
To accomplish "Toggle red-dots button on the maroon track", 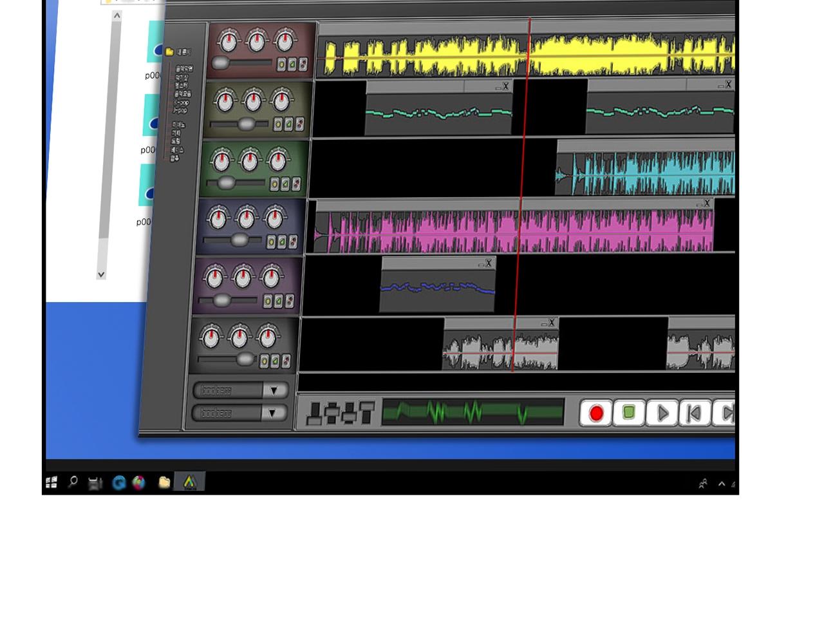I will point(303,64).
